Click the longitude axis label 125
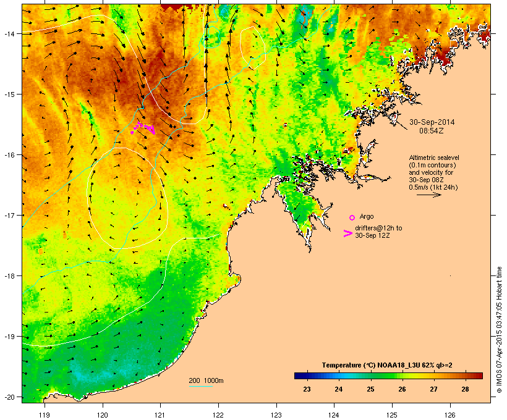Screen dimensions: 507x420 click(392, 415)
